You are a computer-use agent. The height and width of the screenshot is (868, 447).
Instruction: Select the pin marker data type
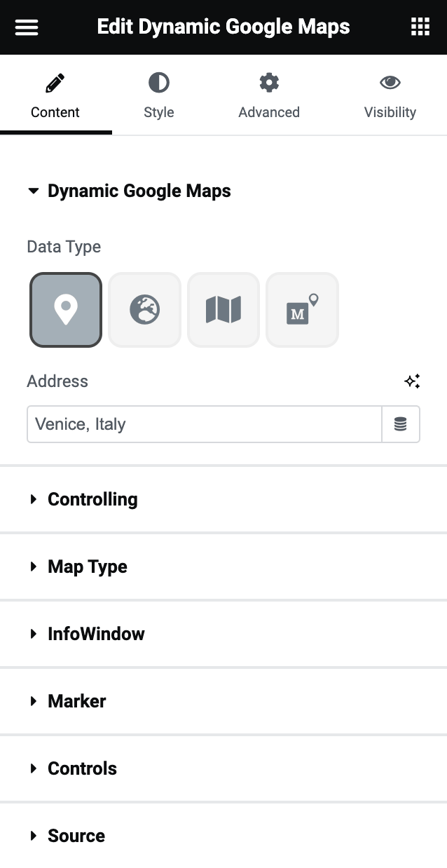(65, 309)
